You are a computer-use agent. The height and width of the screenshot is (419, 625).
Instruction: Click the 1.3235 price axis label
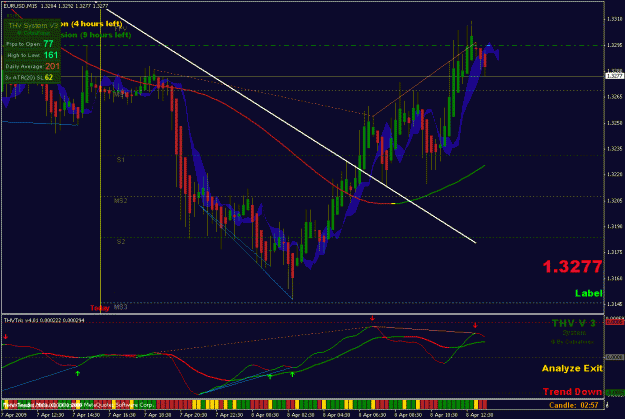(614, 149)
